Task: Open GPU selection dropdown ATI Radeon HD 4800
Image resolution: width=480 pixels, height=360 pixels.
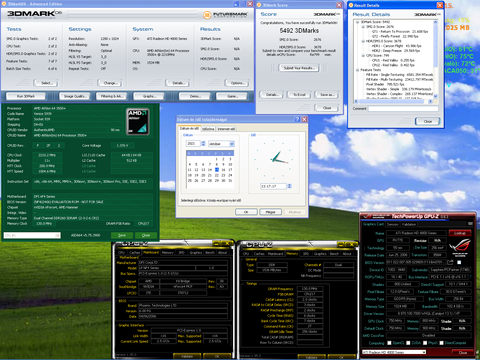Action: 394,352
